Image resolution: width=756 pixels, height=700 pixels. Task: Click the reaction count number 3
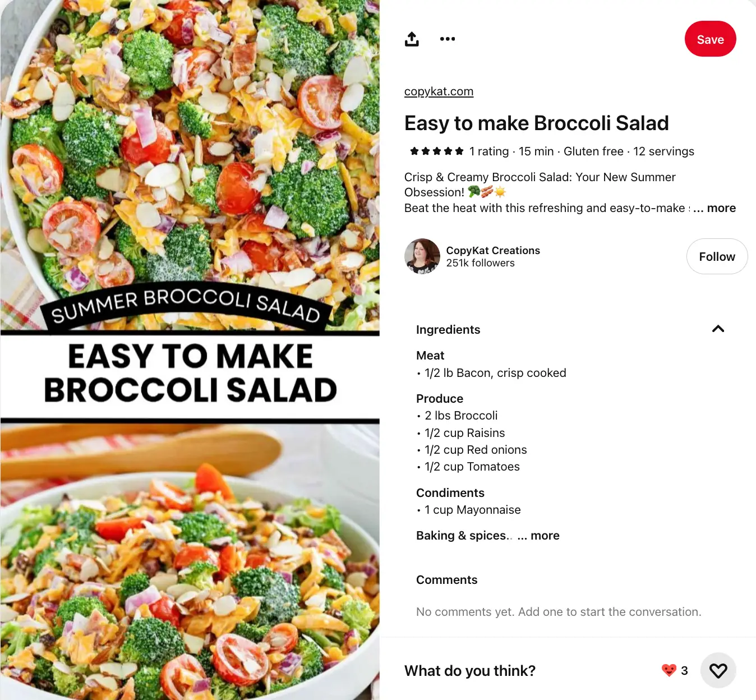684,671
